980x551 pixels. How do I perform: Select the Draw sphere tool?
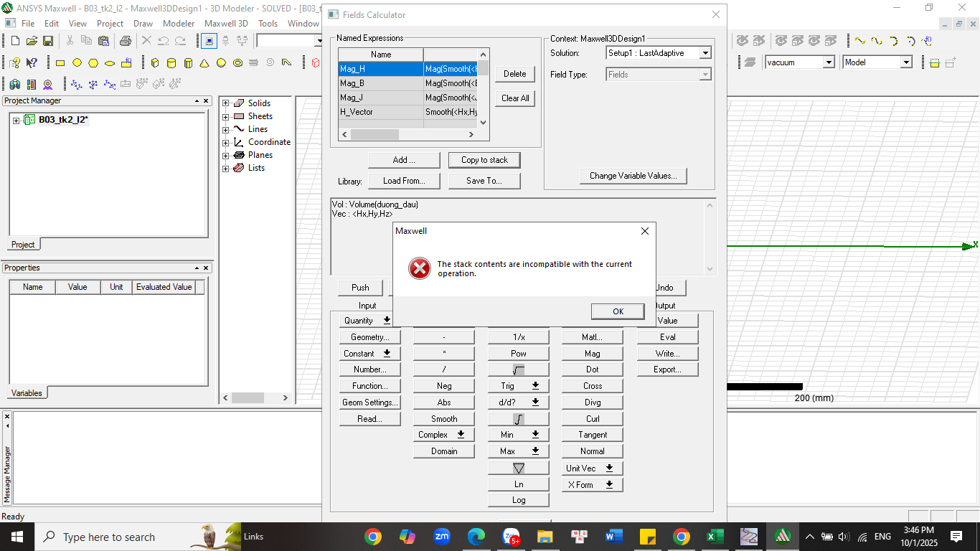[221, 63]
